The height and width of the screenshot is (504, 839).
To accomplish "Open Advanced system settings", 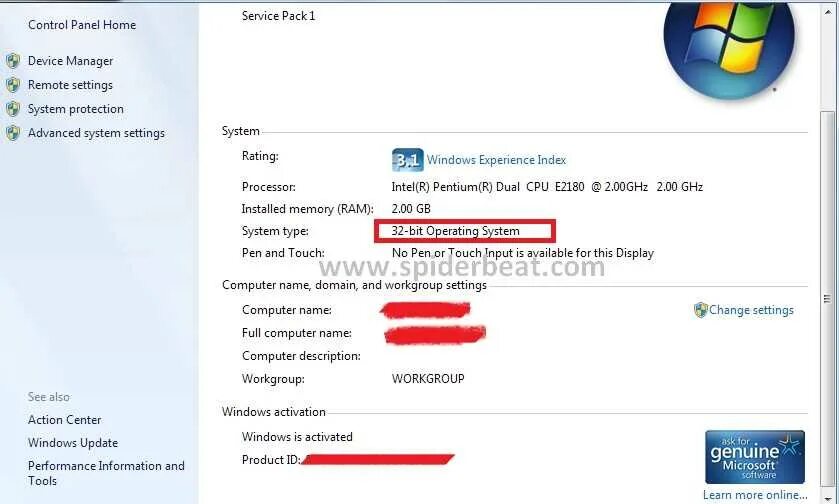I will 96,133.
